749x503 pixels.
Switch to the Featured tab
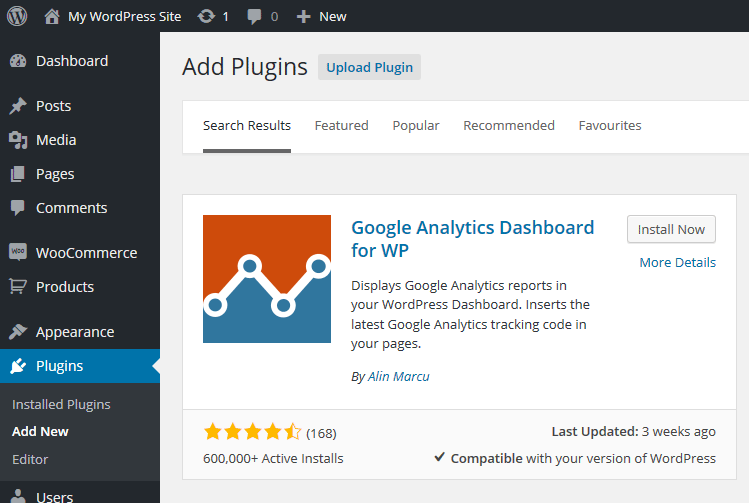[342, 126]
